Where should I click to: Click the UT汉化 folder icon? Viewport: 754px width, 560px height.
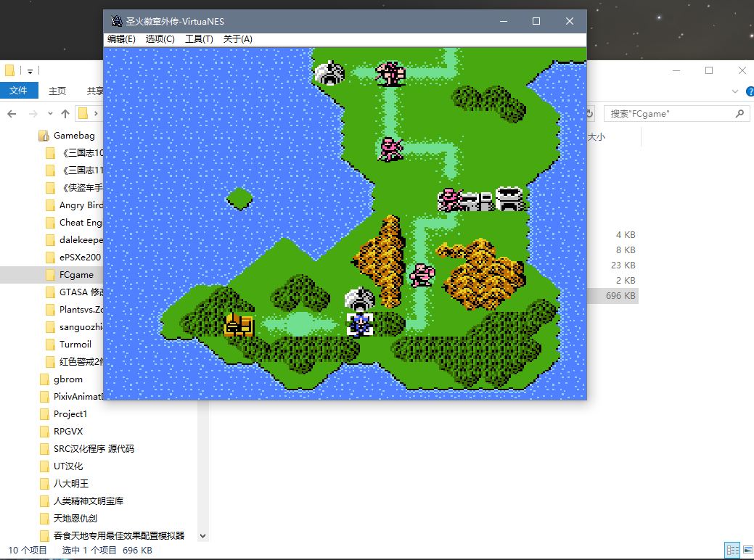click(44, 466)
